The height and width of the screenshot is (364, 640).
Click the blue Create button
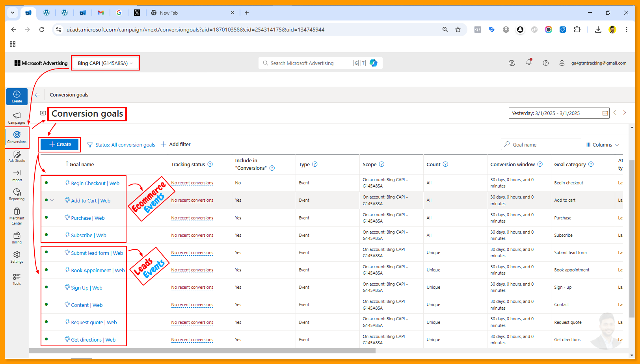coord(60,145)
